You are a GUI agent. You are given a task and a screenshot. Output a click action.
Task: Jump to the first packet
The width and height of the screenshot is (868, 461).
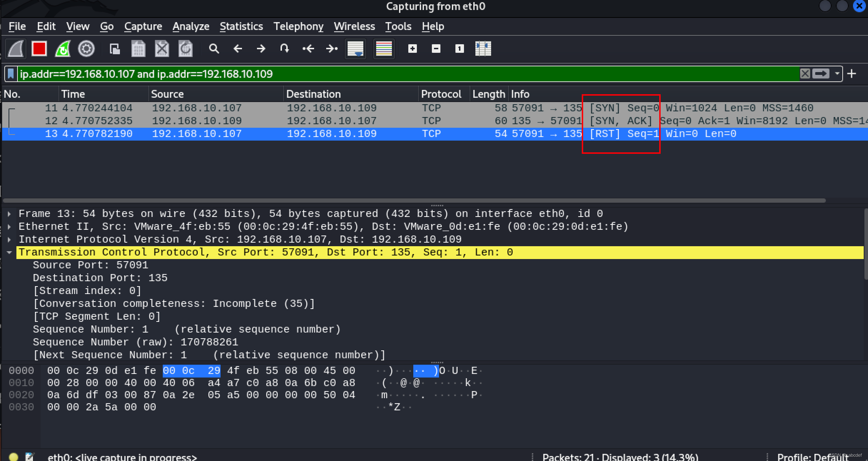point(308,49)
